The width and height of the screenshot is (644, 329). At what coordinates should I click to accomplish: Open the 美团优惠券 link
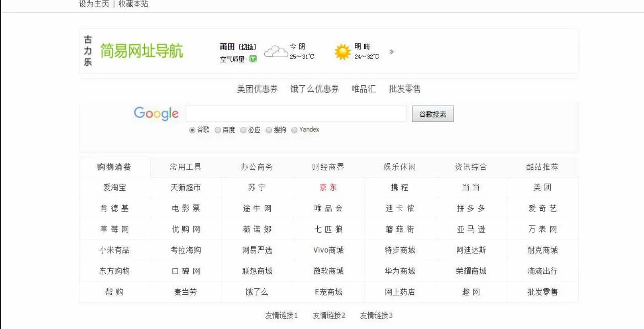257,89
